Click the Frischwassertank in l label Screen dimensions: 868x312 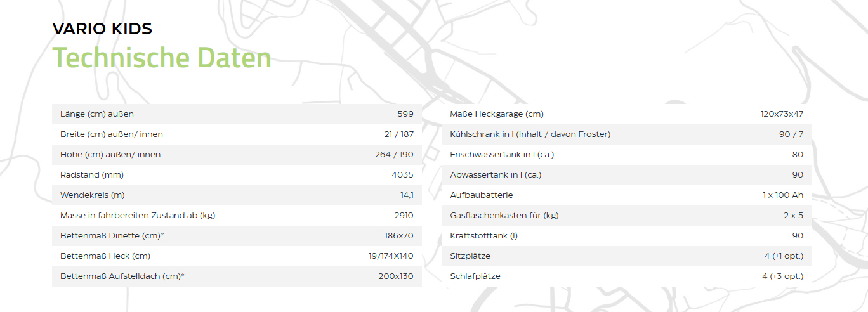point(502,155)
